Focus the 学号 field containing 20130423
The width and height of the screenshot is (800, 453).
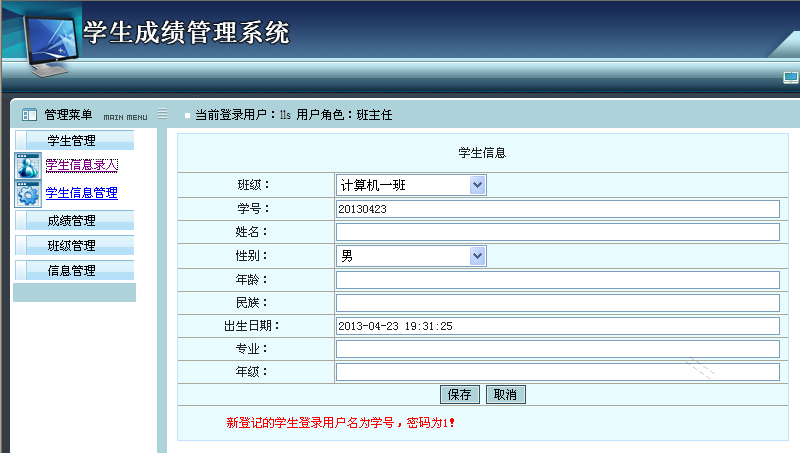pos(558,209)
